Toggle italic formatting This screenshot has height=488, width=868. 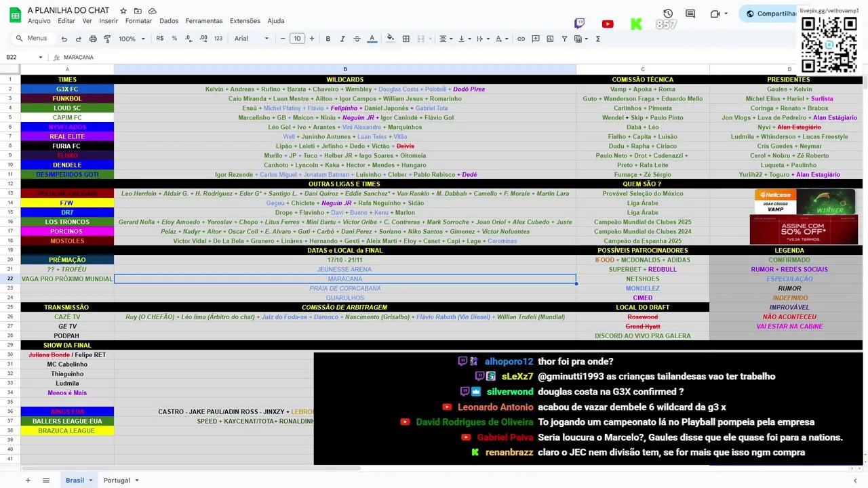342,39
